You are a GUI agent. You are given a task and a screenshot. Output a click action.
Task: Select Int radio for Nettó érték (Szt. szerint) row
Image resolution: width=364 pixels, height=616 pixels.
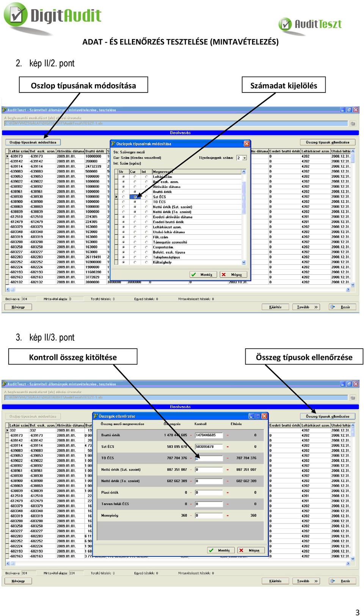coord(146,207)
